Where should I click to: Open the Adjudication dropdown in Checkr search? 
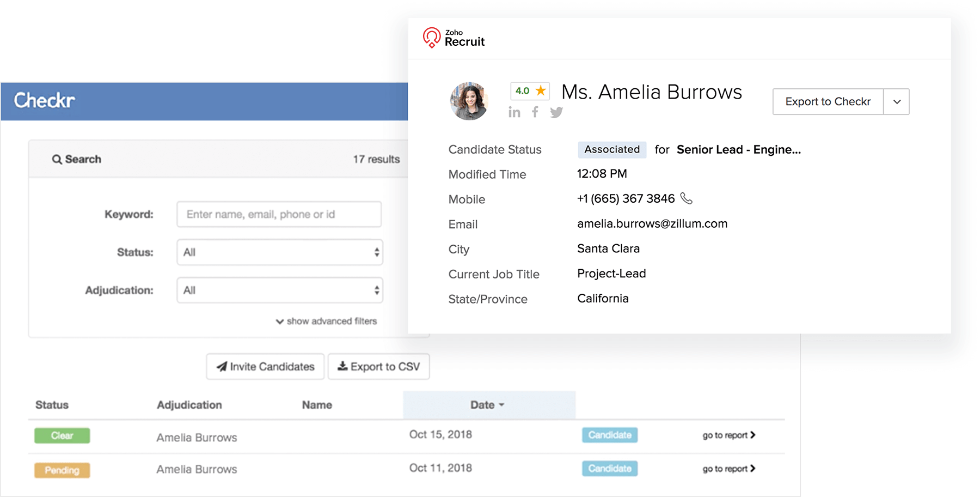tap(280, 290)
